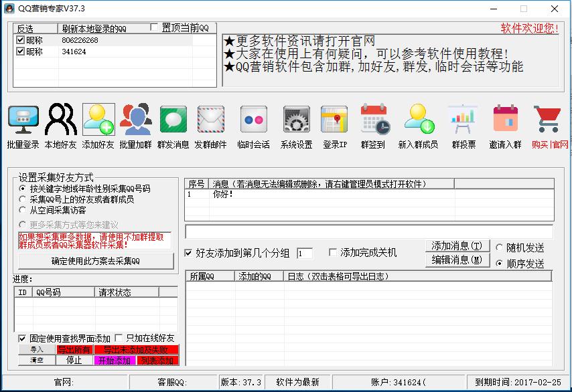Switch sending mode to 随机发送

tap(499, 247)
